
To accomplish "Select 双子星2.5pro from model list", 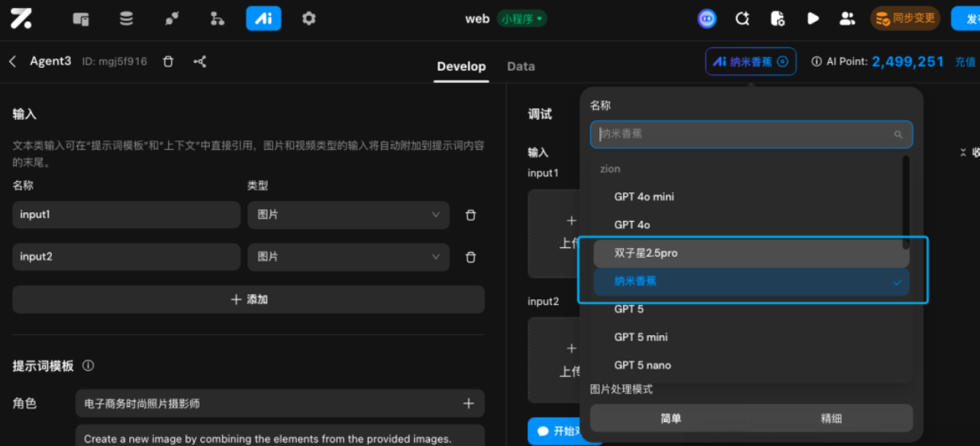I will point(751,253).
